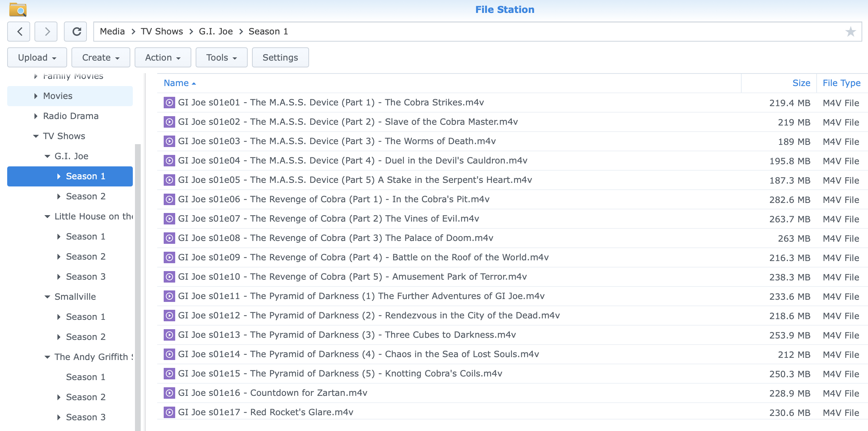The image size is (868, 431).
Task: Click the folder tree vertical scrollbar
Action: pos(137,287)
